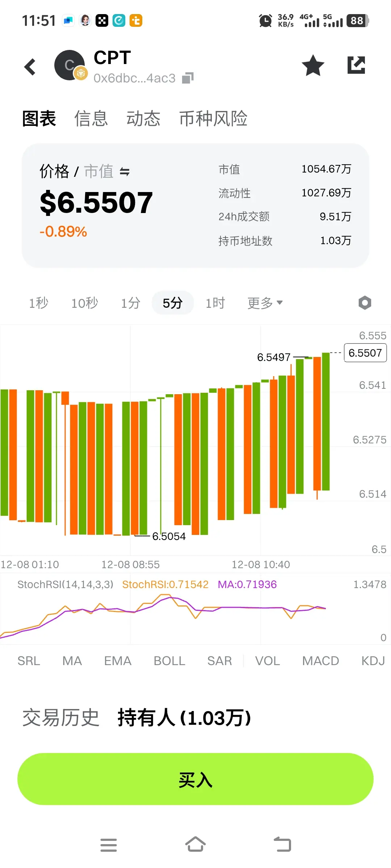The image size is (391, 868).
Task: Tap Android recent apps menu icon
Action: [109, 845]
